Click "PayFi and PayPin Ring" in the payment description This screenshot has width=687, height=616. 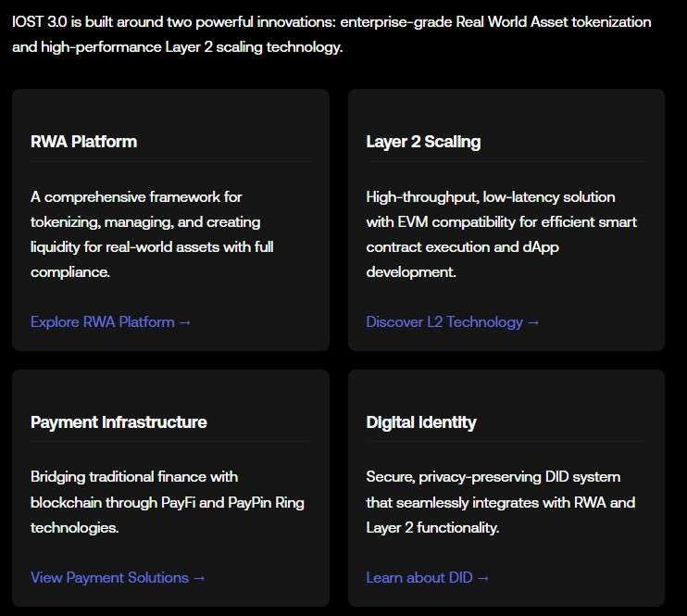(x=228, y=503)
